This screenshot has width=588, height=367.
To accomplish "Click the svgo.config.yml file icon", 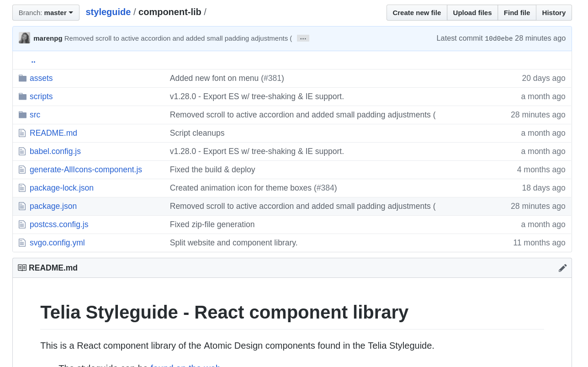I will click(22, 243).
